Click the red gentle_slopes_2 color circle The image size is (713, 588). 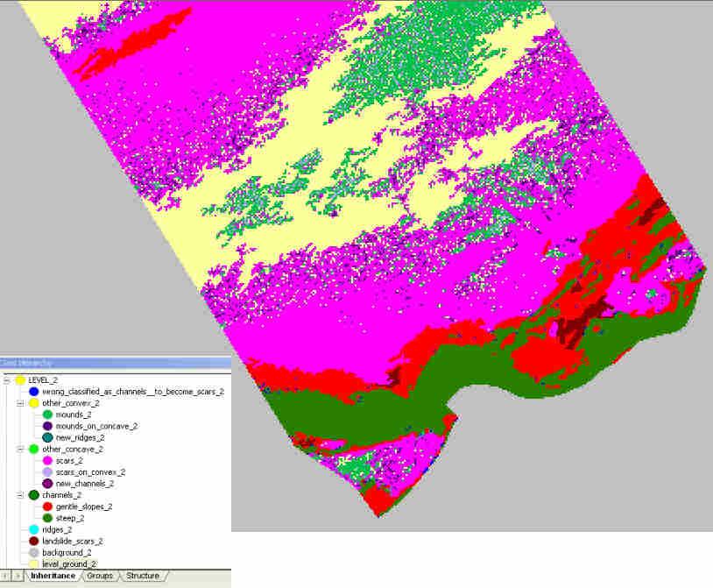point(47,507)
